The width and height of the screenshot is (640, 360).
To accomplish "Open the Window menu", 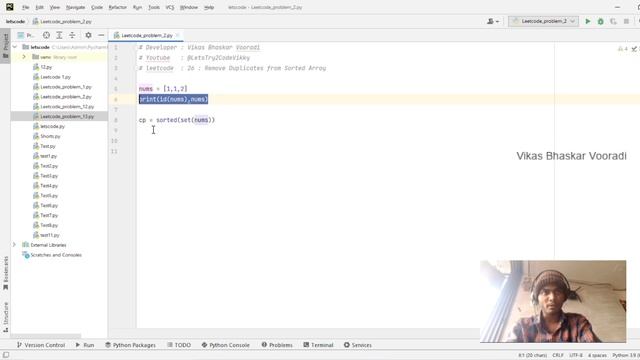I will coord(189,7).
